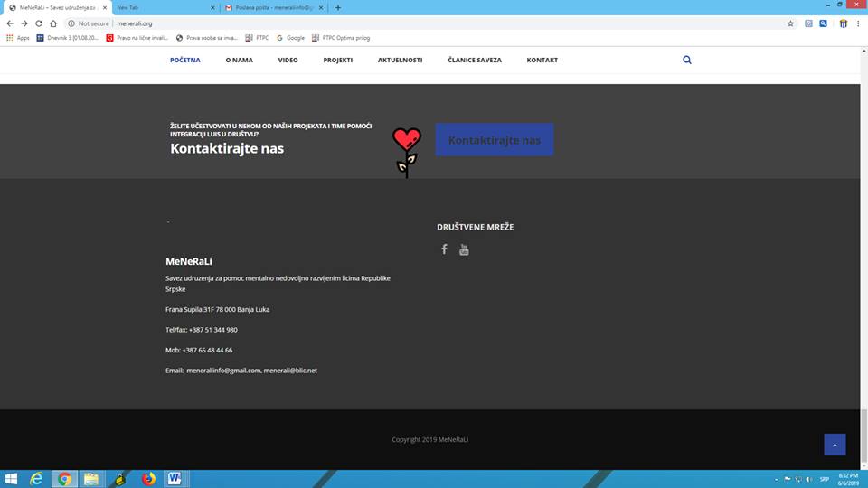Click the scroll-to-top arrow button

835,445
